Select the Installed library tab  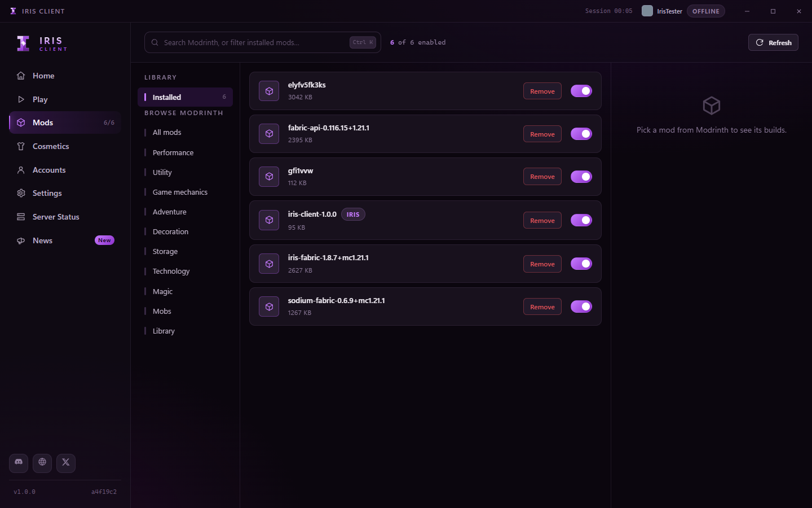tap(185, 97)
